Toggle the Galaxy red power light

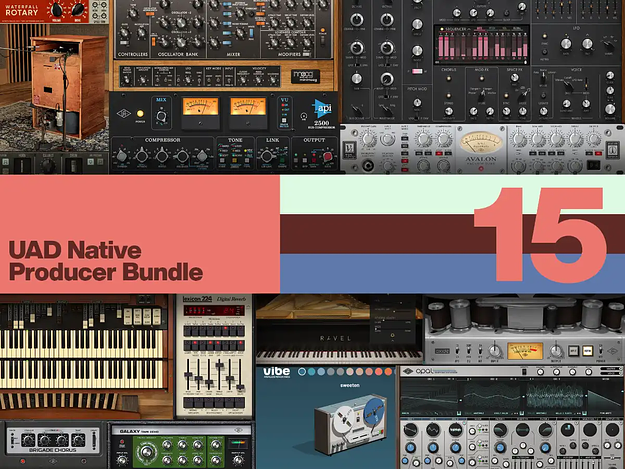(x=122, y=442)
